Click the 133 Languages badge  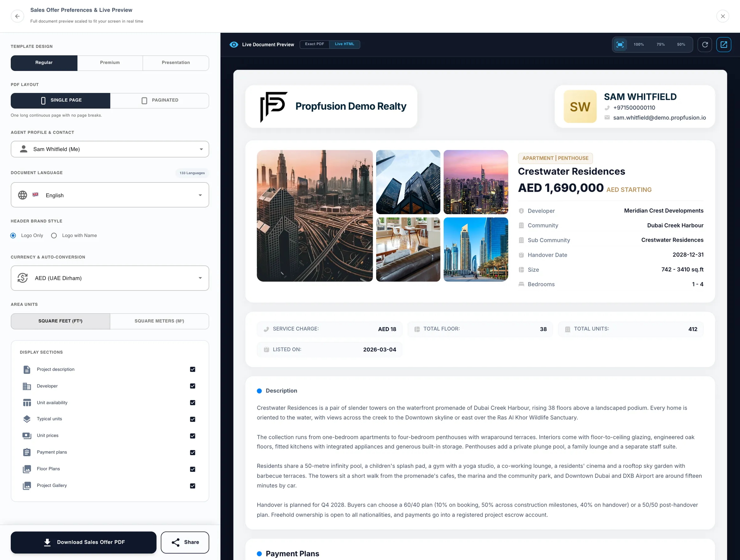(192, 173)
